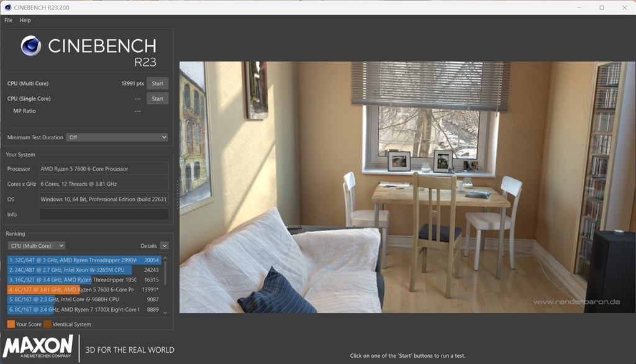Click the Cinebench title bar app icon

point(7,7)
